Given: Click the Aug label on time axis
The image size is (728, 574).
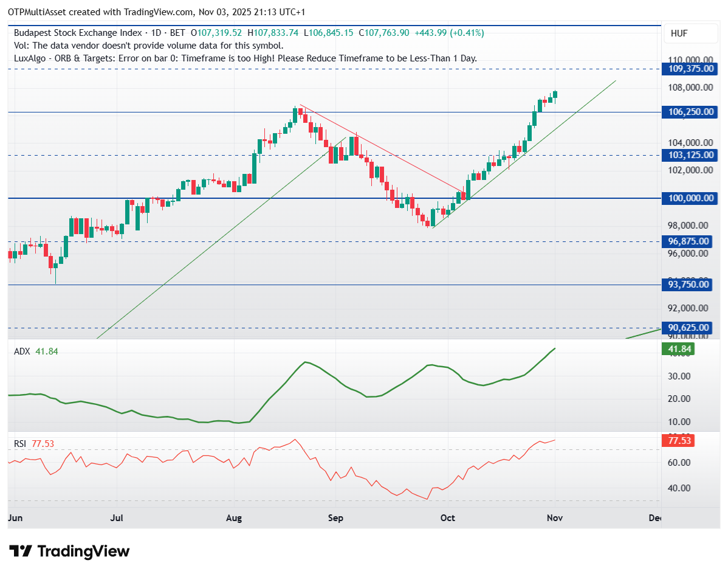Looking at the screenshot, I should tap(234, 518).
